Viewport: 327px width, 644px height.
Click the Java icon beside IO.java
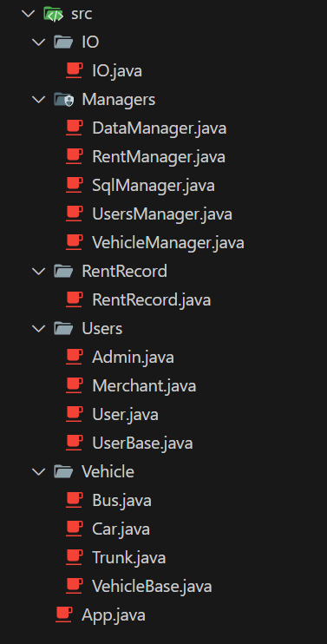pyautogui.click(x=75, y=70)
